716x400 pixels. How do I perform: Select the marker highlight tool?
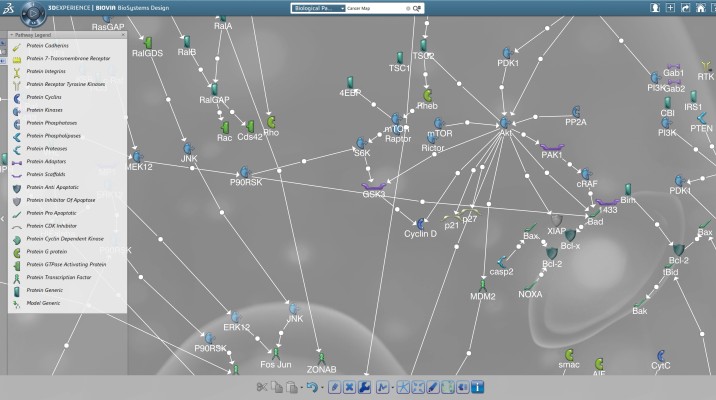click(x=432, y=387)
